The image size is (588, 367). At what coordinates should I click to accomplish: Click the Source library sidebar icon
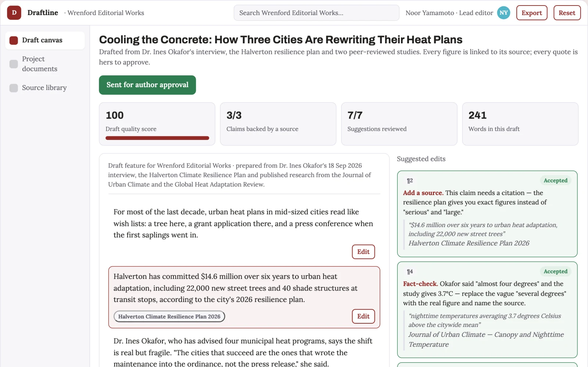(x=14, y=88)
